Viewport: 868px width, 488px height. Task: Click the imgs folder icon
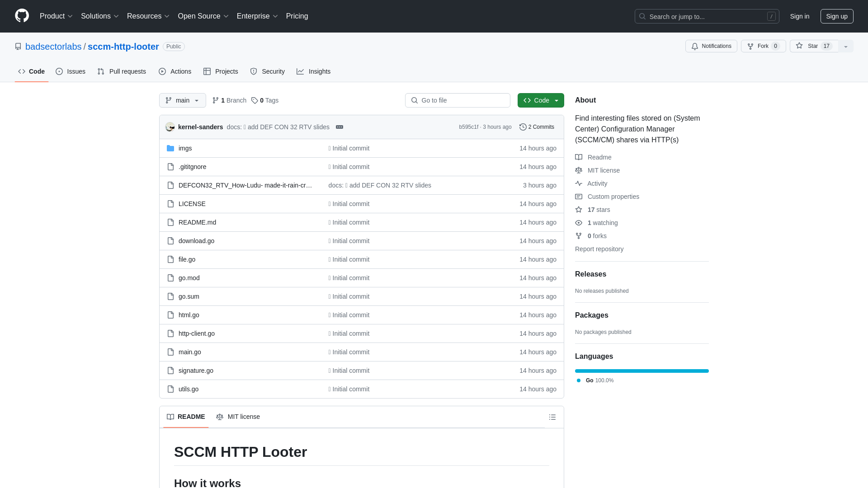pos(170,148)
